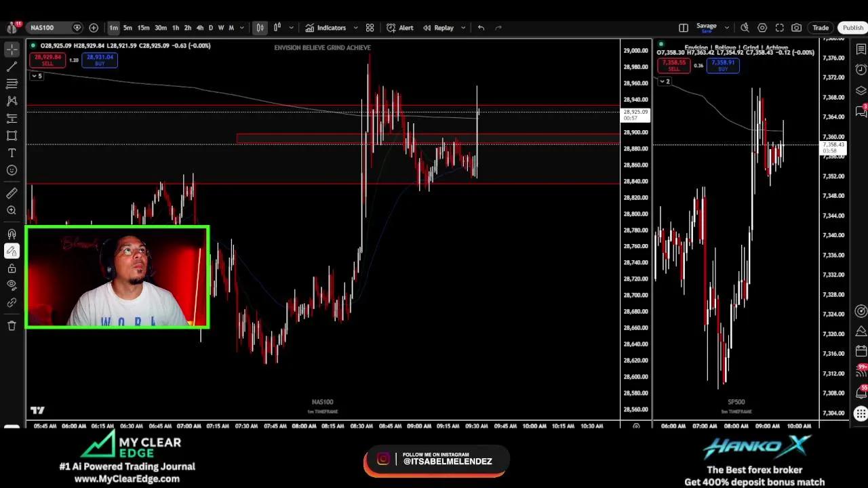Select the 1h timeframe
This screenshot has width=868, height=488.
coord(176,28)
